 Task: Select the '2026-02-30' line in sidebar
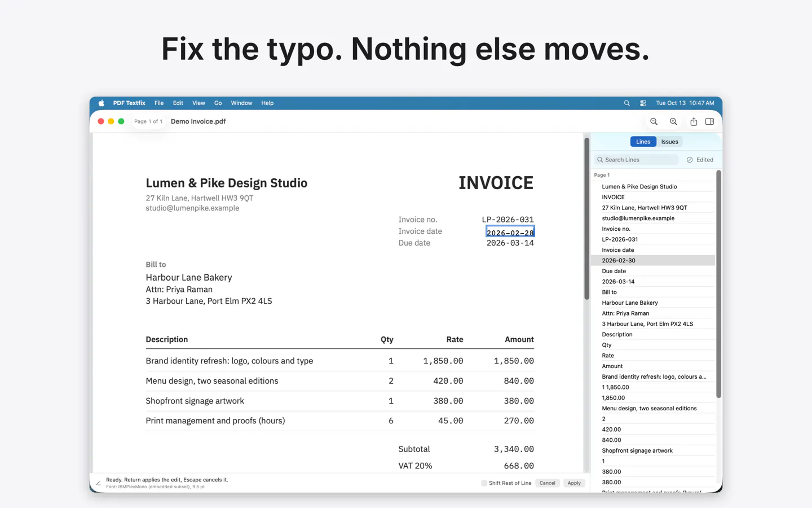point(653,260)
